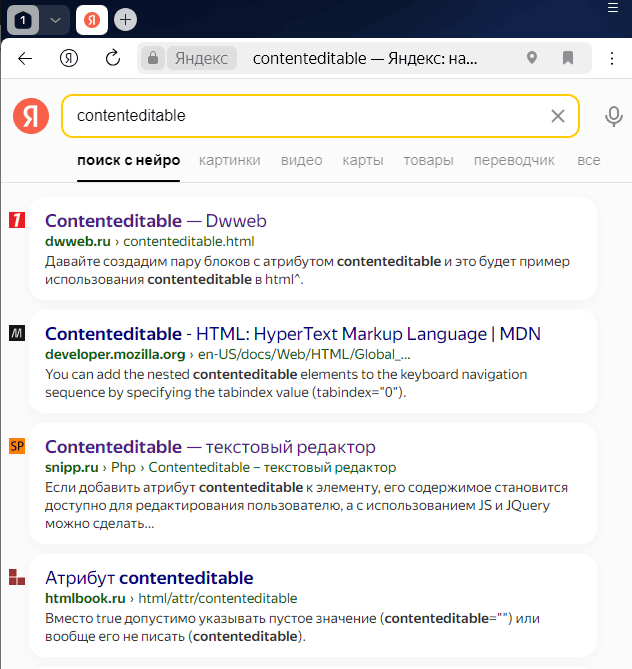The height and width of the screenshot is (669, 632).
Task: Open contenteditable.html path link
Action: 189,241
